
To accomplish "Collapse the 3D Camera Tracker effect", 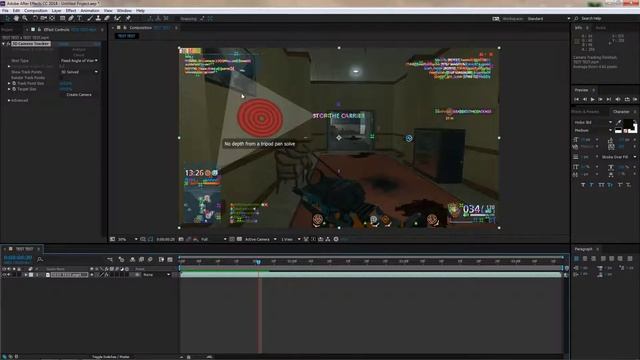I will point(4,44).
